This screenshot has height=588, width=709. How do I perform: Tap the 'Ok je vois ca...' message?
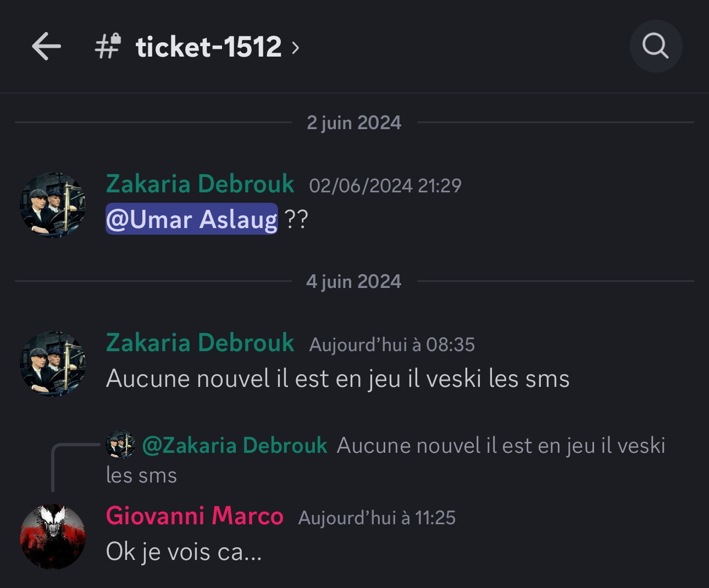(184, 552)
